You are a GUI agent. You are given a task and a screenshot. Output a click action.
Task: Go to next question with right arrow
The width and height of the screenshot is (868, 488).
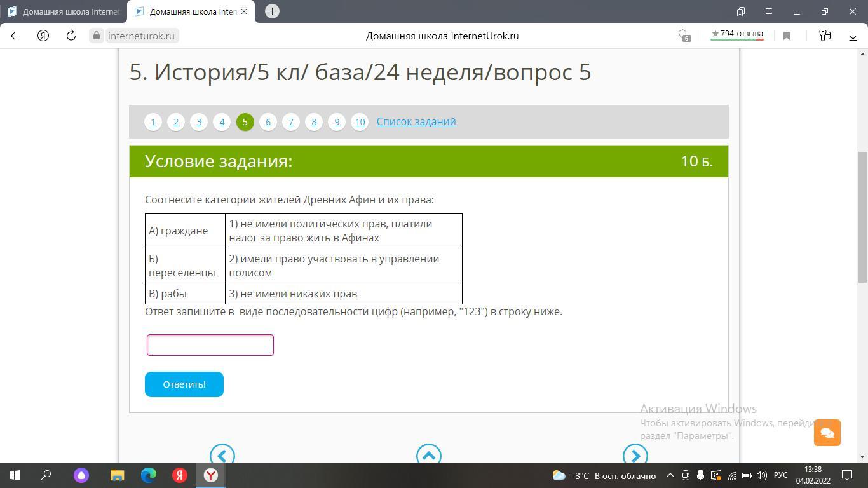coord(635,455)
